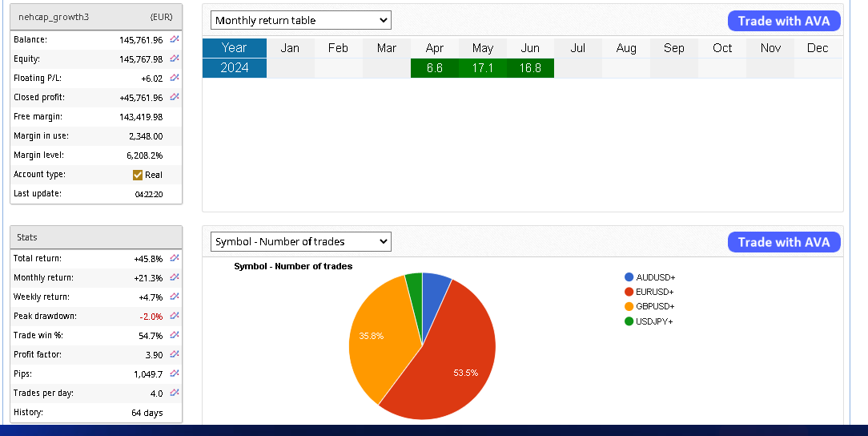Click the chart icon beside Peak drawdown
The width and height of the screenshot is (868, 436).
pos(175,316)
